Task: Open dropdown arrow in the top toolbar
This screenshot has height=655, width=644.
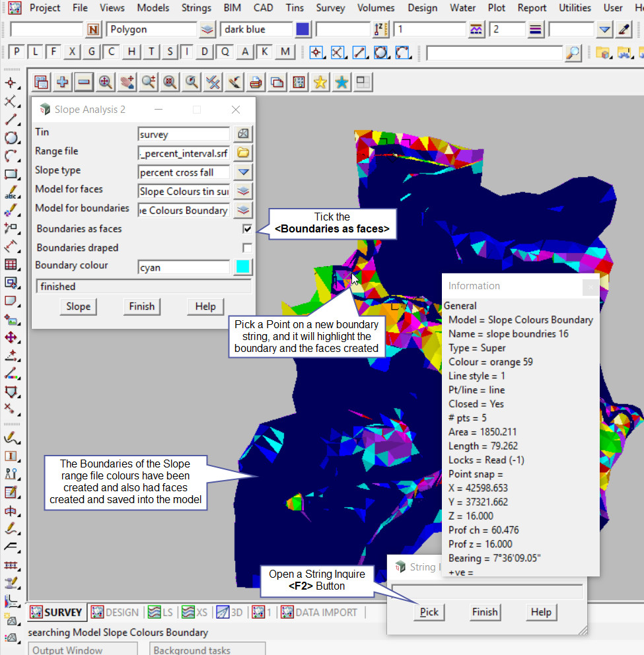Action: coord(604,30)
